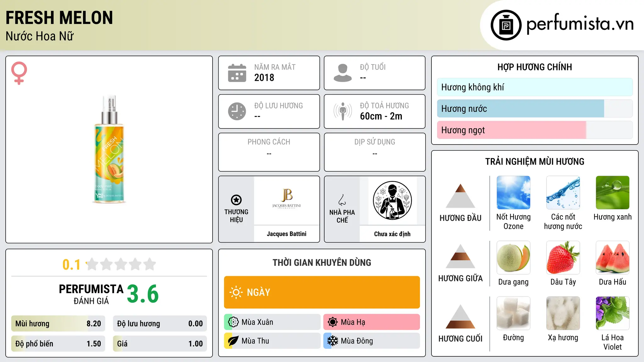Click the pink female gender symbol
Viewport: 644px width, 362px height.
pyautogui.click(x=19, y=73)
